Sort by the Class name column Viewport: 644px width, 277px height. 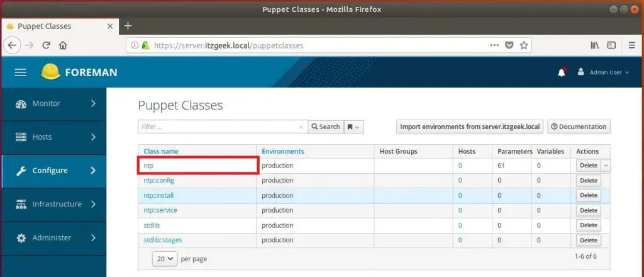[161, 151]
